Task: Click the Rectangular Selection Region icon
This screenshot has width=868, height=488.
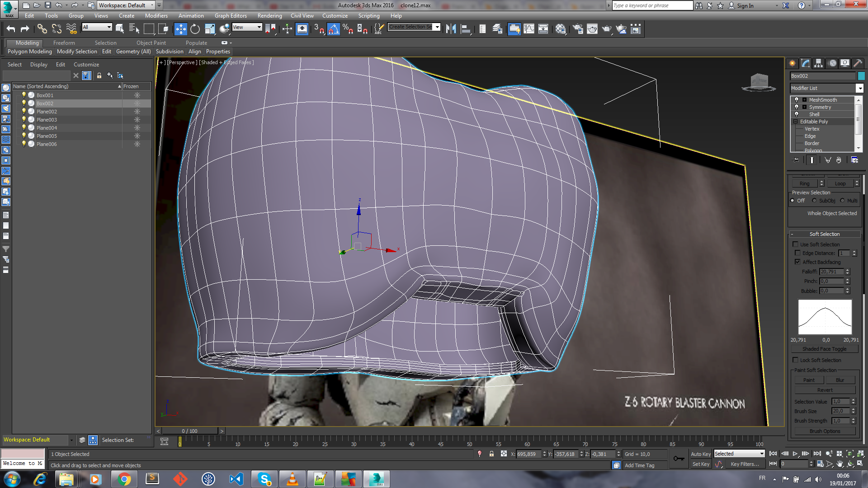Action: tap(149, 29)
